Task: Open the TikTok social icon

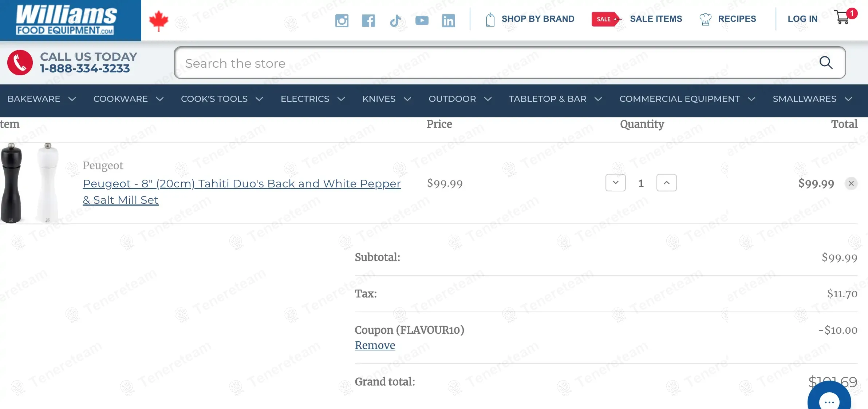Action: (395, 21)
